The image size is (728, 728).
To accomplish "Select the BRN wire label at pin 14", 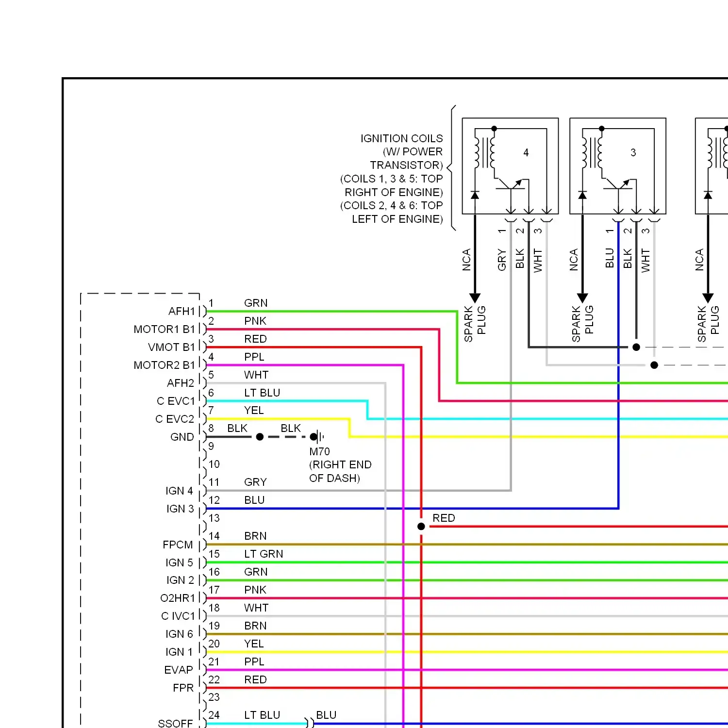I will [255, 536].
